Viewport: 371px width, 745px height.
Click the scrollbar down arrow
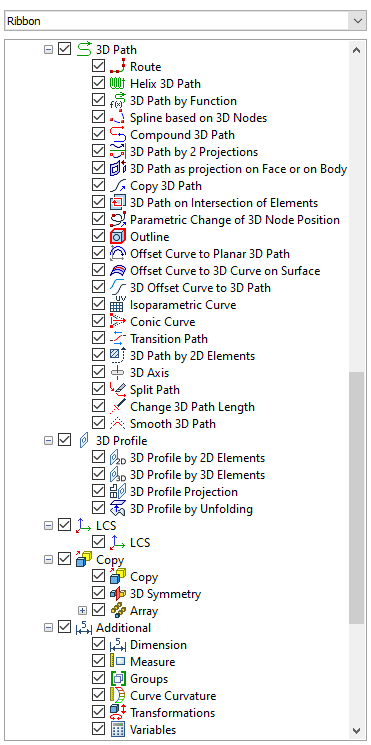356,731
